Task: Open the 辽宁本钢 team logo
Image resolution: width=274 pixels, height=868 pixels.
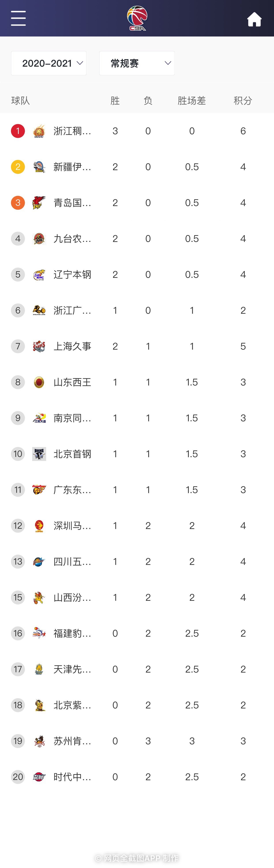Action: tap(39, 275)
